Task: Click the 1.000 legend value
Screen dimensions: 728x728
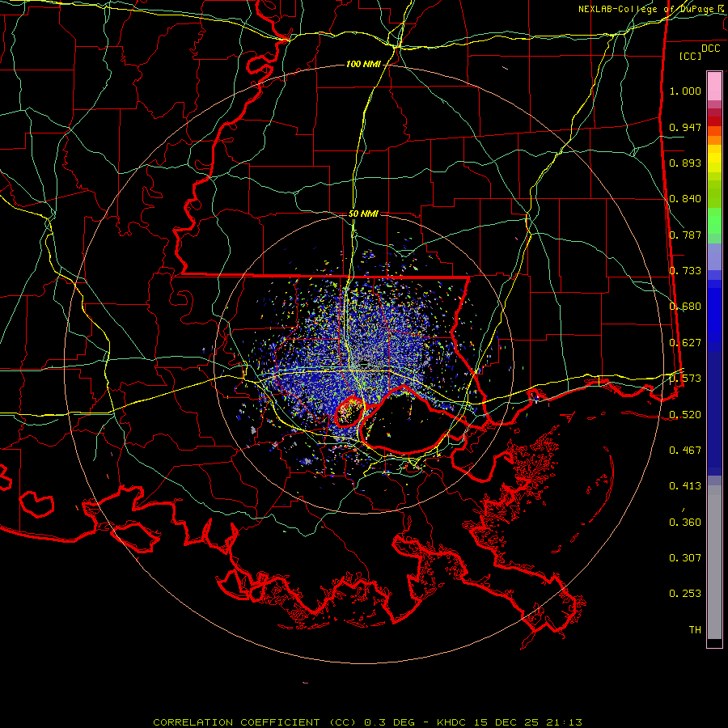Action: (x=685, y=91)
